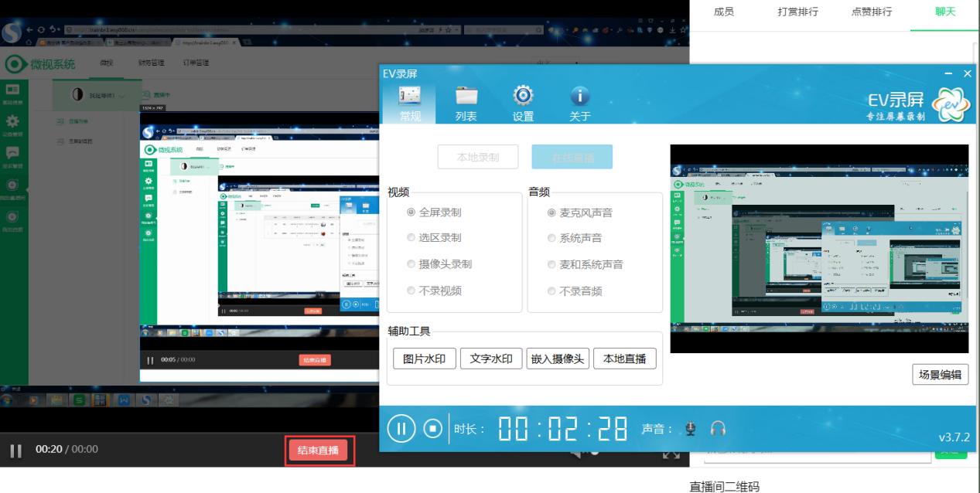Click the 财务管理 menu in streamed page
The height and width of the screenshot is (493, 980).
point(151,63)
